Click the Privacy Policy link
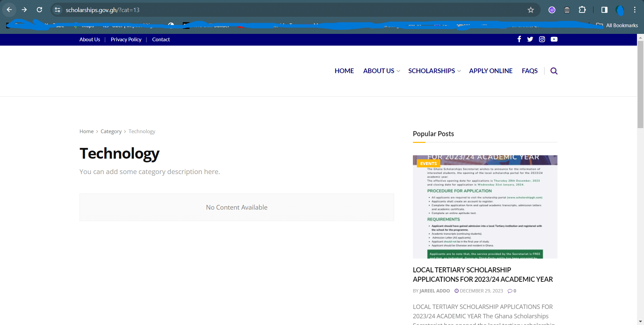 [x=126, y=40]
